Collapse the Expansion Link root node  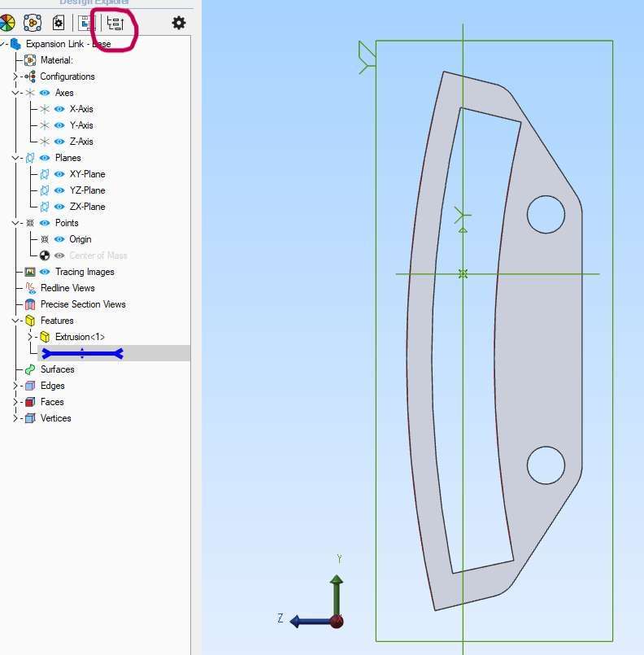coord(2,43)
